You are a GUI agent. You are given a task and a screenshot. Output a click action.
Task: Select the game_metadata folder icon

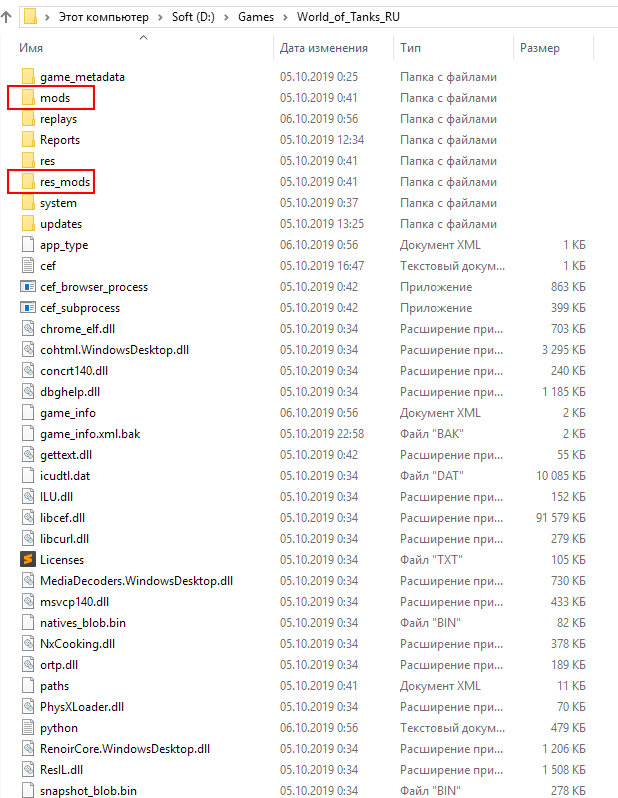(29, 77)
